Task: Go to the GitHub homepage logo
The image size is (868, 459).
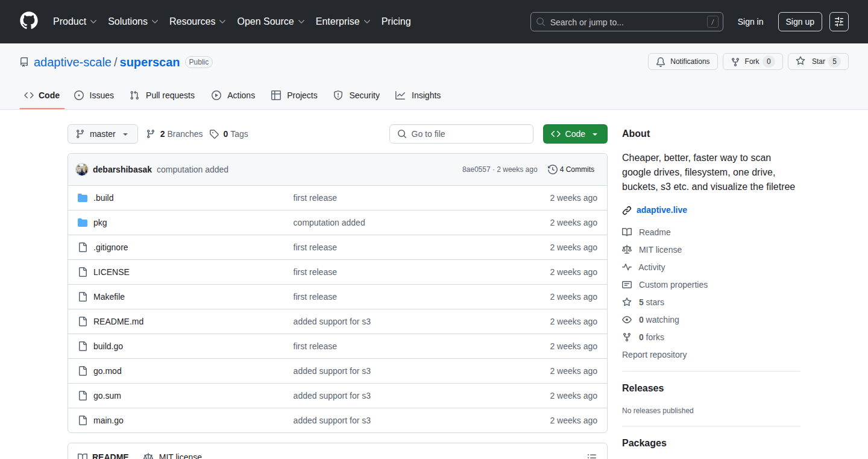Action: coord(29,21)
